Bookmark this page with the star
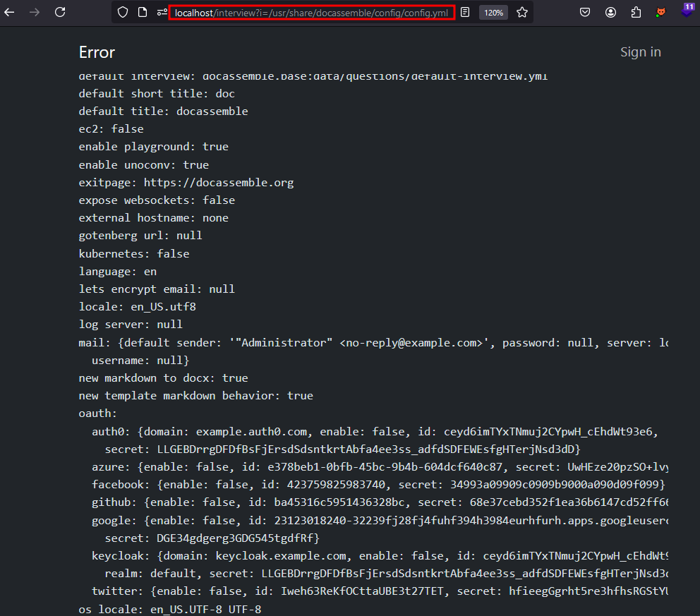Viewport: 700px width, 616px height. (522, 13)
